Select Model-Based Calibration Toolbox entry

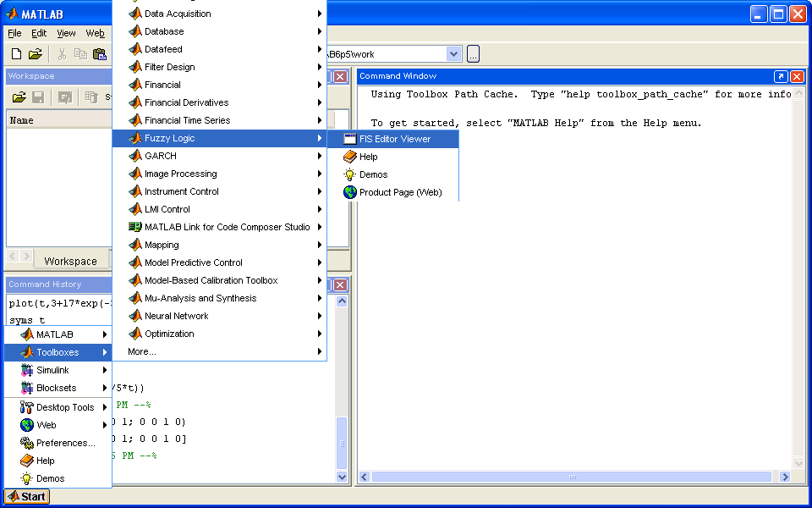tap(220, 280)
